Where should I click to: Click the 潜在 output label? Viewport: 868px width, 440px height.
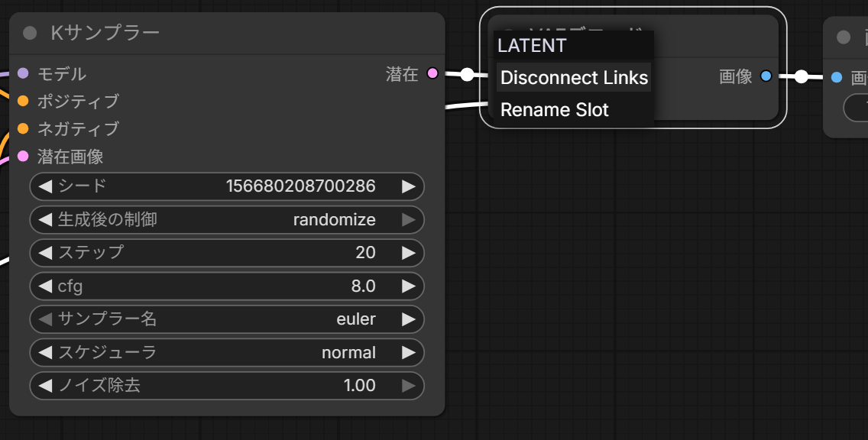(x=402, y=74)
